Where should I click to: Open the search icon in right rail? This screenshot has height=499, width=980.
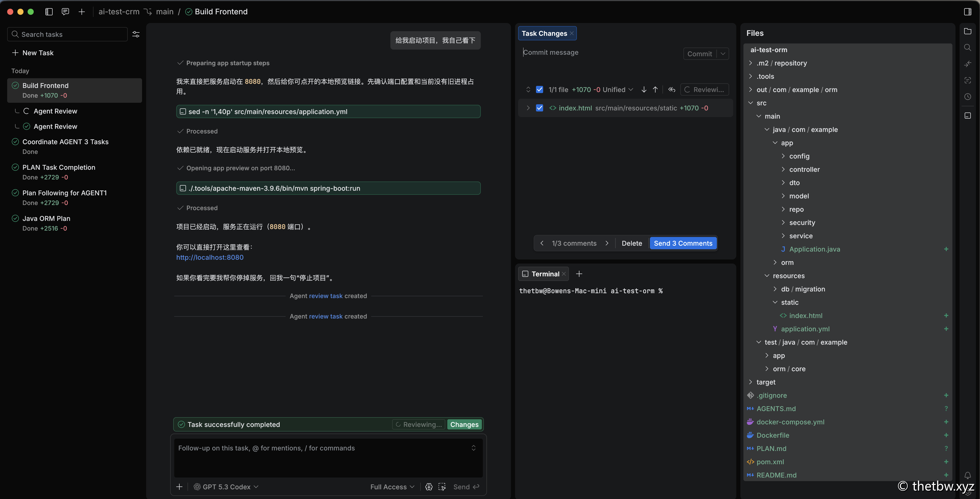coord(967,48)
